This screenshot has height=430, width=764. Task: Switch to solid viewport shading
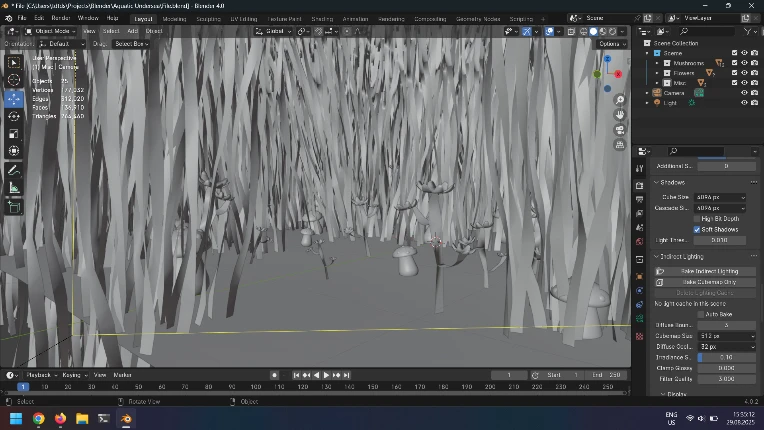coord(593,31)
